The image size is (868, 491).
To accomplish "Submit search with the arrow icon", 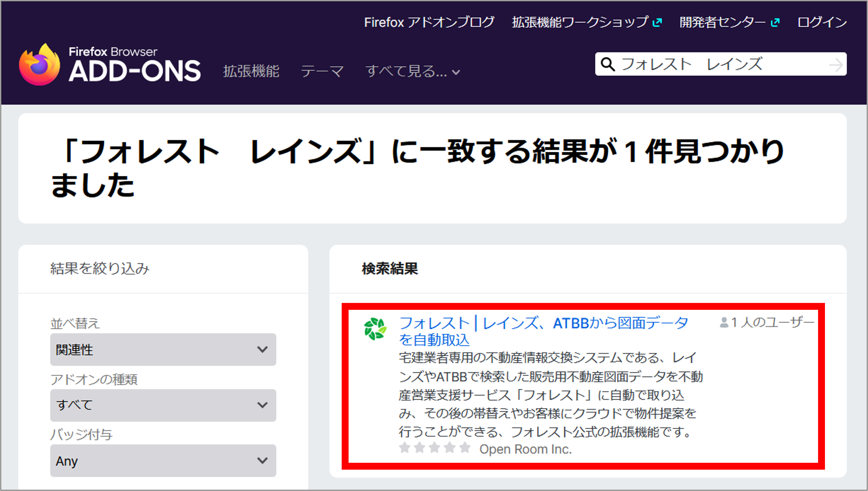I will click(x=836, y=65).
